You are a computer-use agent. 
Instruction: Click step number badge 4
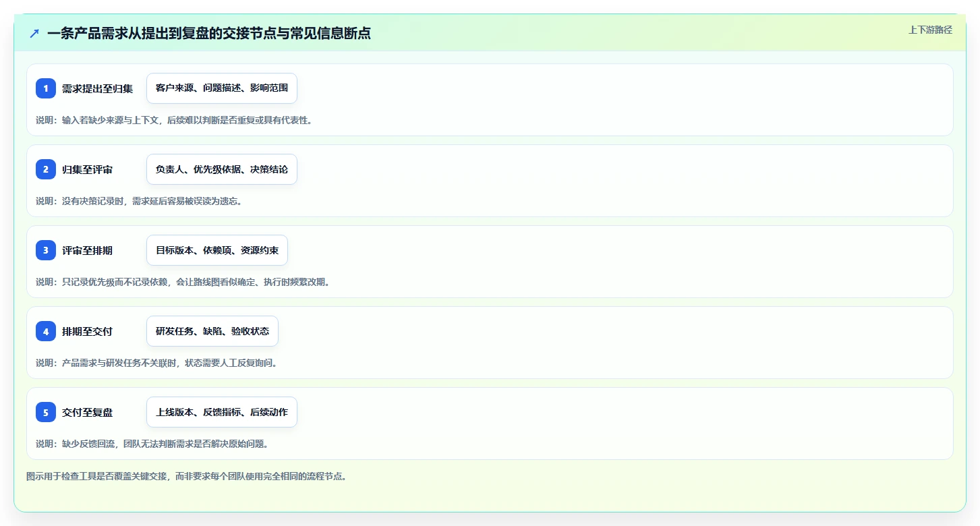(46, 331)
